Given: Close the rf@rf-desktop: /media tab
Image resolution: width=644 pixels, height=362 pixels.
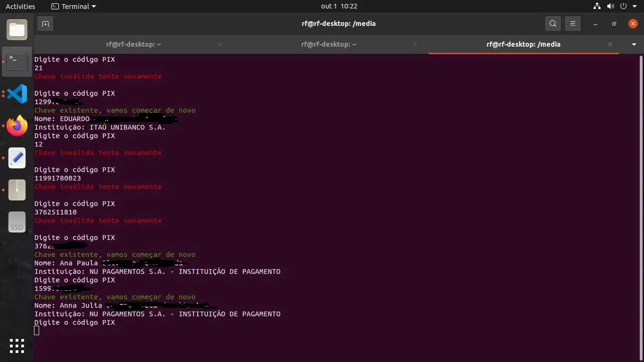Looking at the screenshot, I should (610, 44).
